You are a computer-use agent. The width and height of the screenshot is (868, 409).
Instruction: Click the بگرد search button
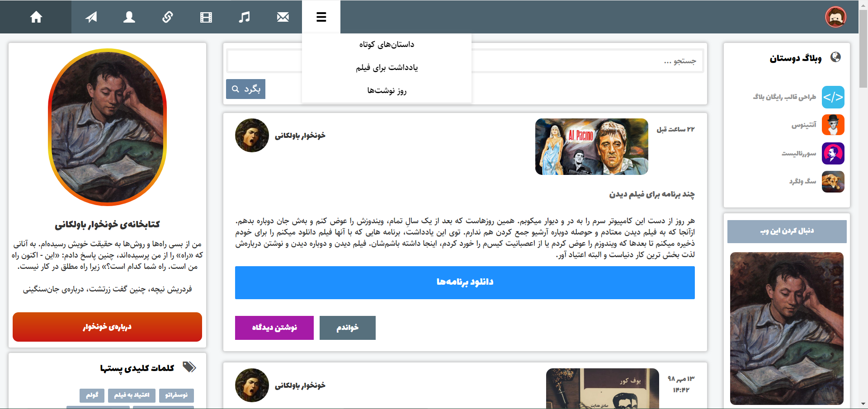(x=245, y=89)
